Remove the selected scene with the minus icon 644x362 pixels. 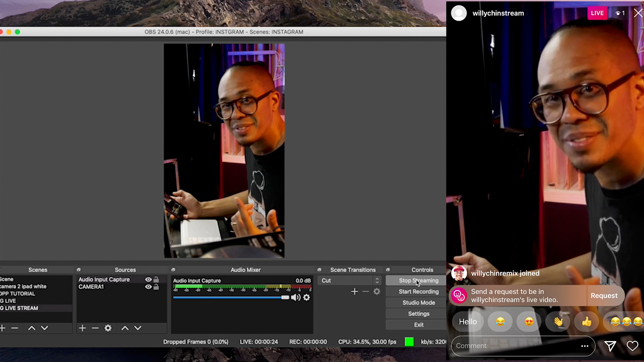pos(15,328)
